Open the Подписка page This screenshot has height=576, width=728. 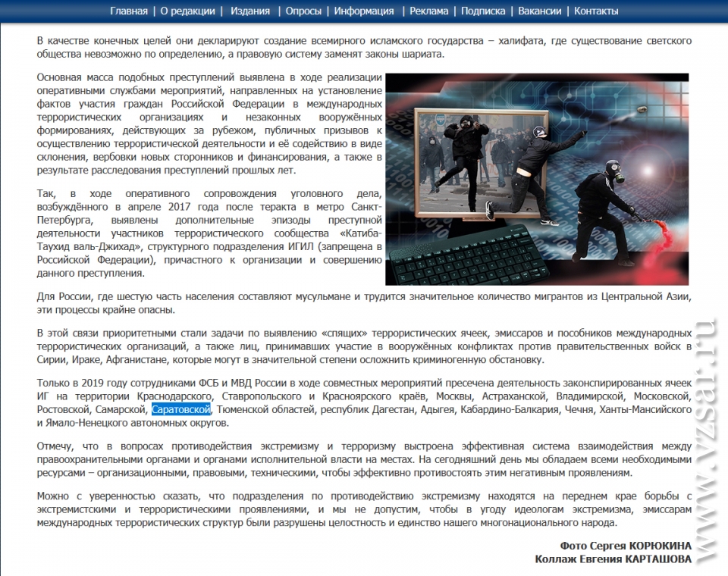(482, 11)
